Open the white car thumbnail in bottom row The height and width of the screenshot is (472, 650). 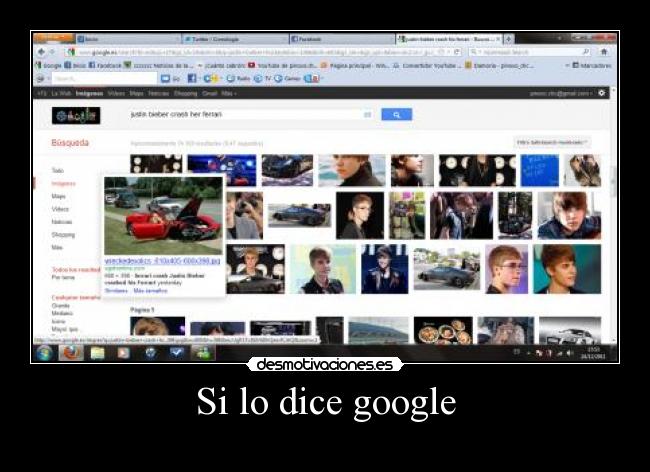click(570, 330)
